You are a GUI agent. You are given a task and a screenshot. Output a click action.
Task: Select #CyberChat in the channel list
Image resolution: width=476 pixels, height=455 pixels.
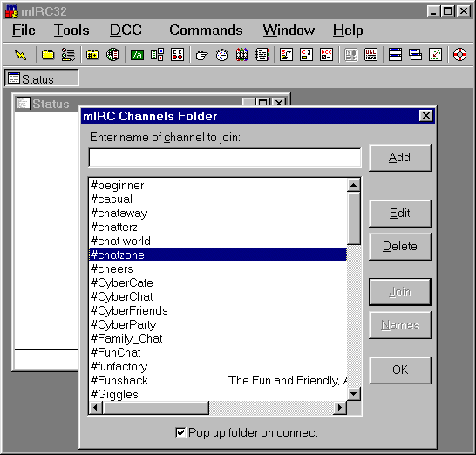click(x=218, y=296)
